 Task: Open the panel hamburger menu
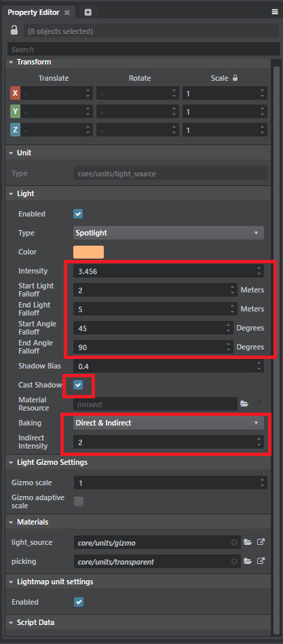pos(275,12)
